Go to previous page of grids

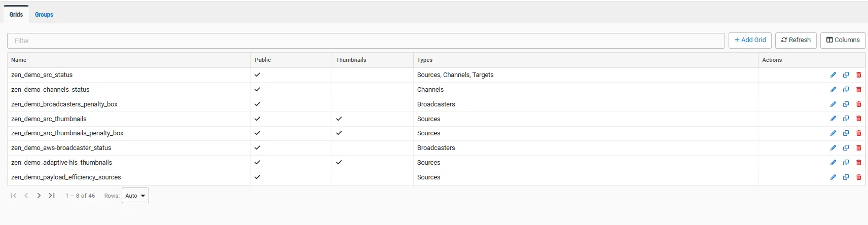(x=26, y=196)
